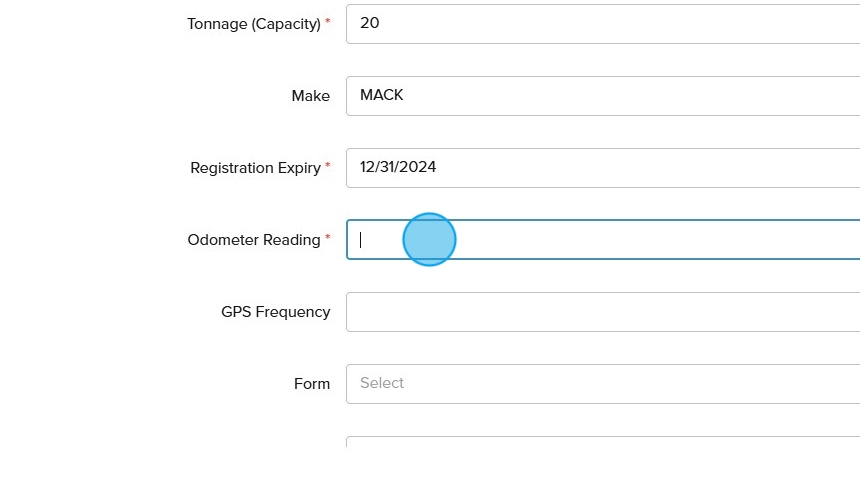This screenshot has width=860, height=481.
Task: Click the value "20" in Tonnage
Action: (369, 23)
